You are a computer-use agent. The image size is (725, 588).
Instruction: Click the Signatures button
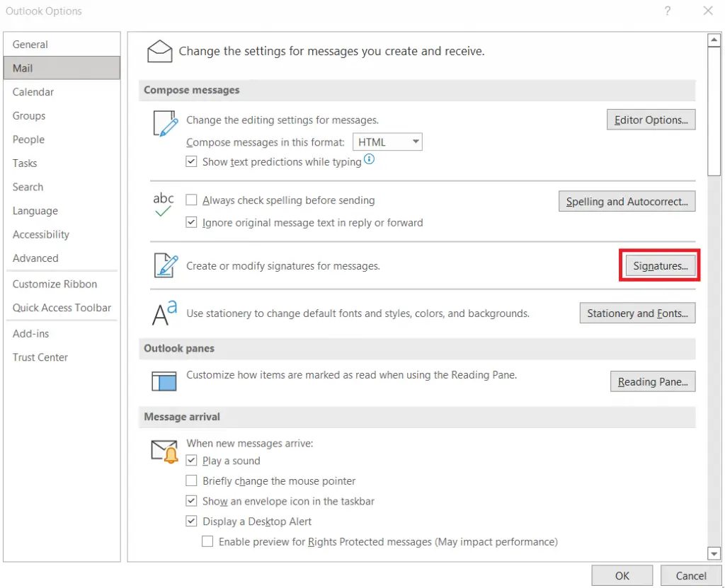[661, 266]
